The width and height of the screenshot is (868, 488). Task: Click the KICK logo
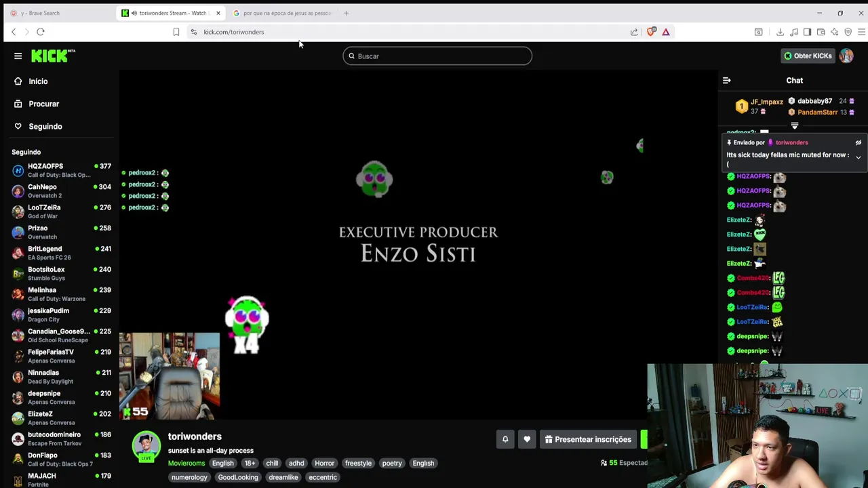pyautogui.click(x=53, y=56)
